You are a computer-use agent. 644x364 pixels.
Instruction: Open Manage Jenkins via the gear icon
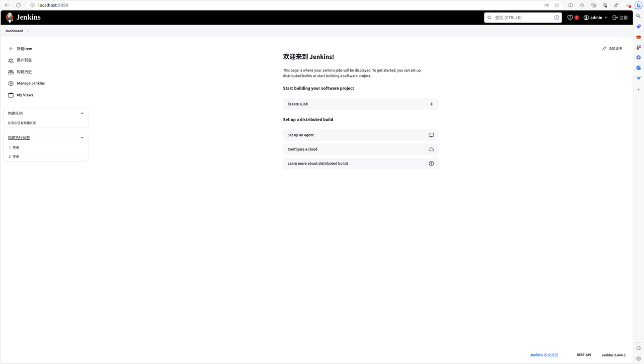pos(11,83)
